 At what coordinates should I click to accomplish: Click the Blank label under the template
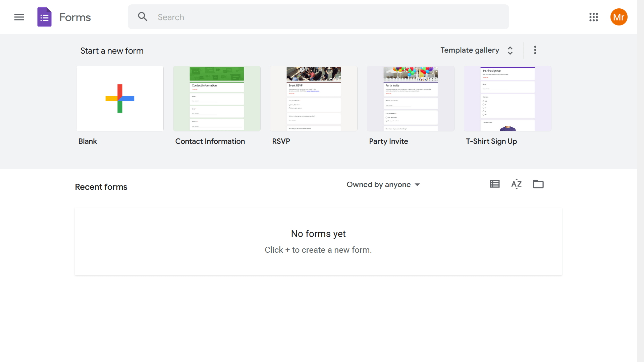pos(88,141)
